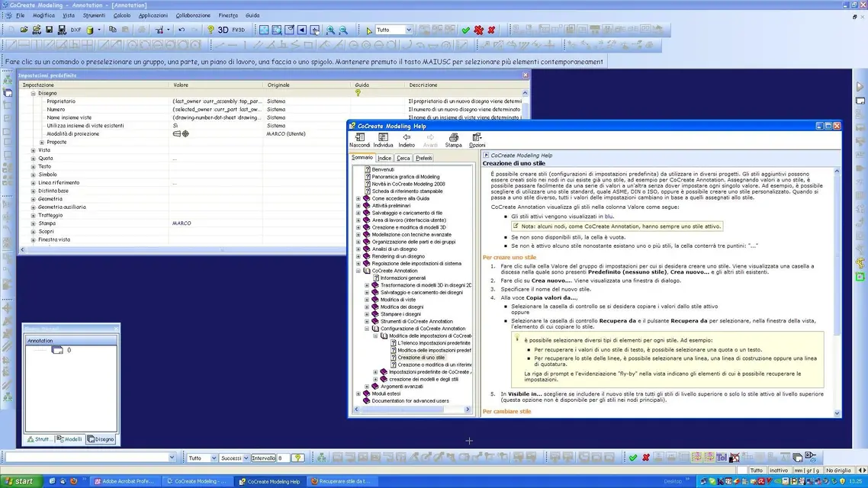The width and height of the screenshot is (868, 488).
Task: Open the Finestra menu
Action: (x=228, y=15)
